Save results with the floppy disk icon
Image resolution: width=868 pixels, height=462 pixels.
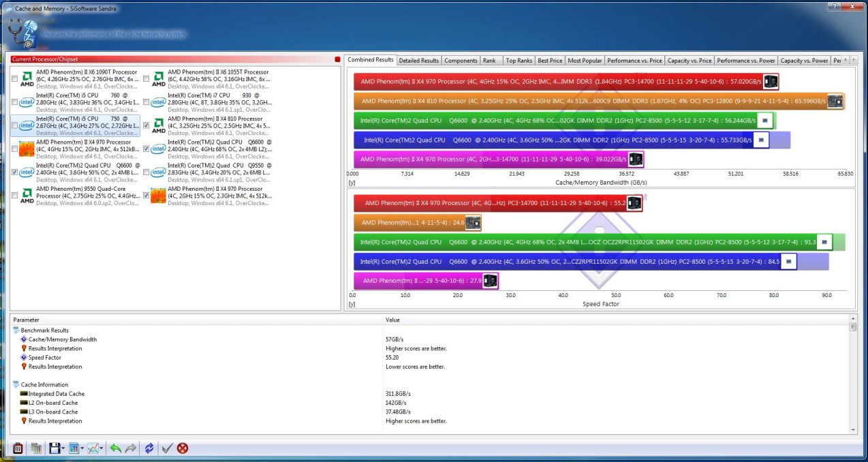(55, 448)
